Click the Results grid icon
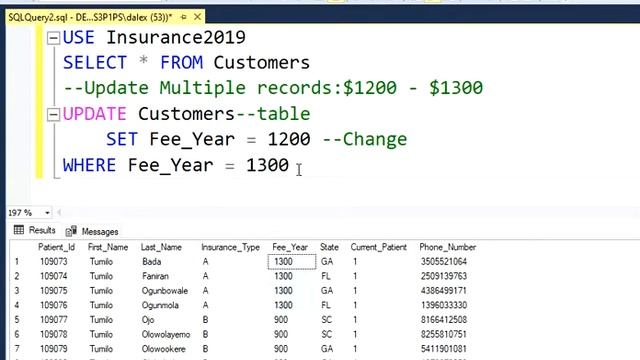Viewport: 640px width, 360px height. tap(19, 230)
